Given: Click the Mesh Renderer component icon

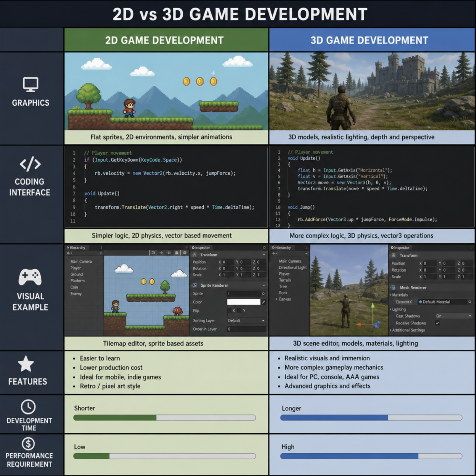Looking at the screenshot, I should [x=394, y=287].
